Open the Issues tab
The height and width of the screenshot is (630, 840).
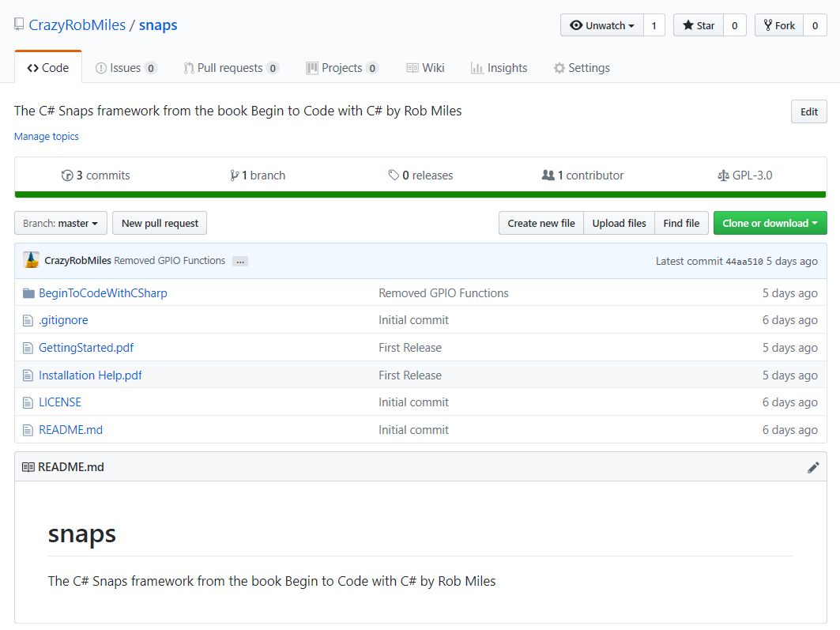click(126, 68)
